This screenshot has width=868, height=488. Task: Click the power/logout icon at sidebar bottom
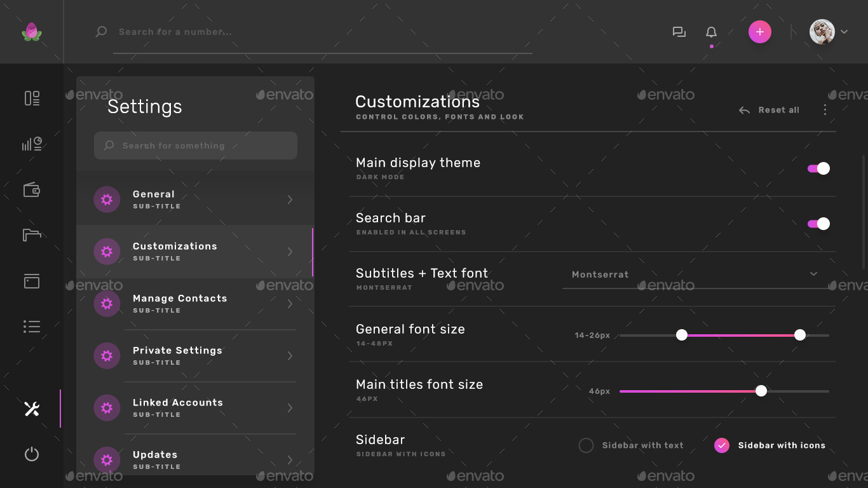click(31, 454)
